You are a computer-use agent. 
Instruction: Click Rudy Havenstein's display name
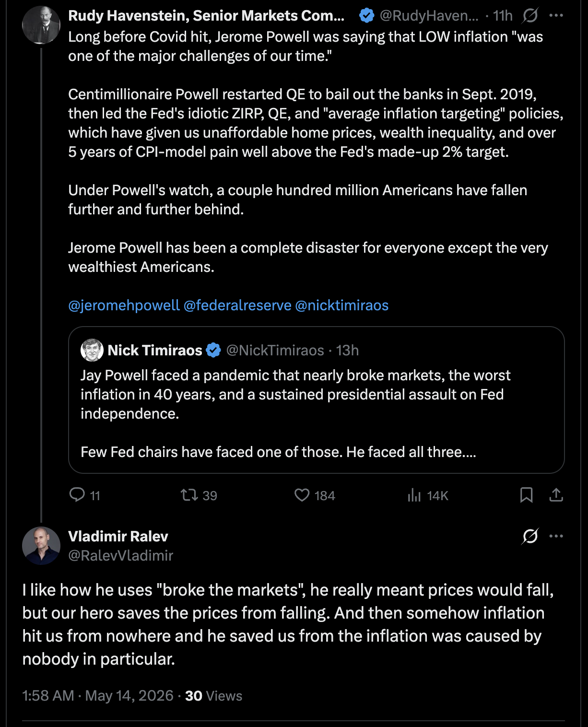206,15
